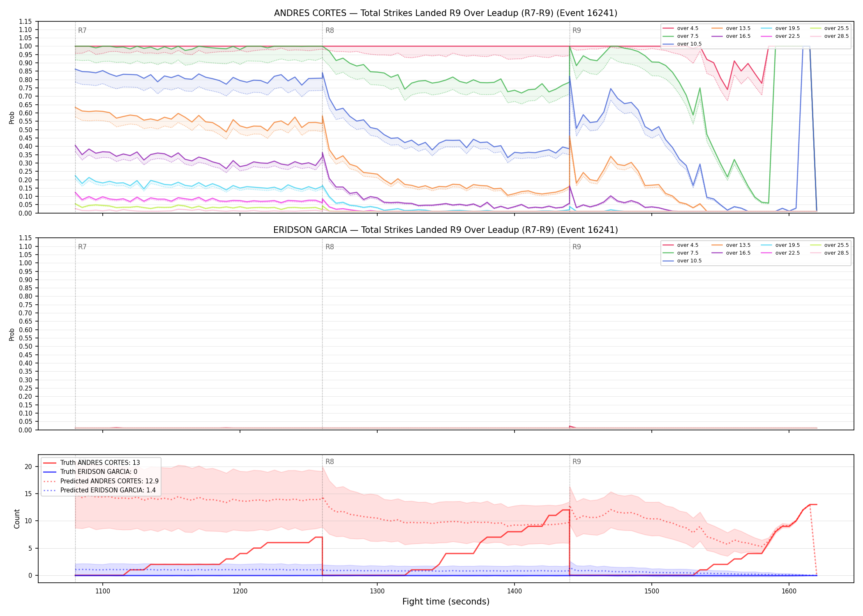Click the 1600 tick label on time axis

(789, 591)
